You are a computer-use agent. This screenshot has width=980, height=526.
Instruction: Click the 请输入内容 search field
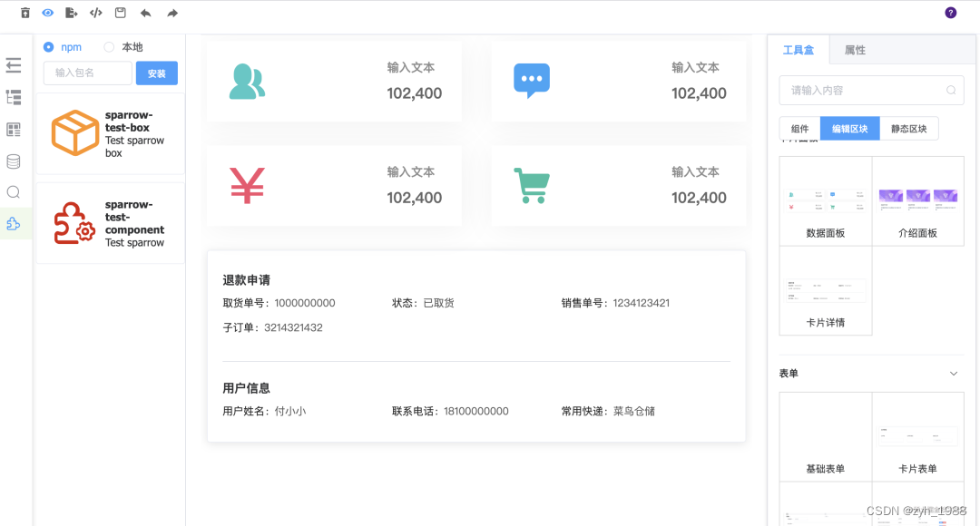click(x=867, y=90)
